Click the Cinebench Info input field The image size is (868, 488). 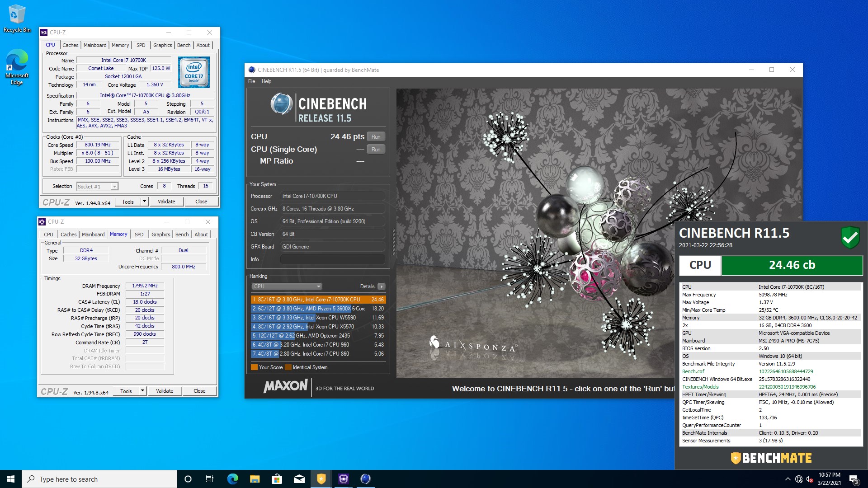click(x=332, y=259)
